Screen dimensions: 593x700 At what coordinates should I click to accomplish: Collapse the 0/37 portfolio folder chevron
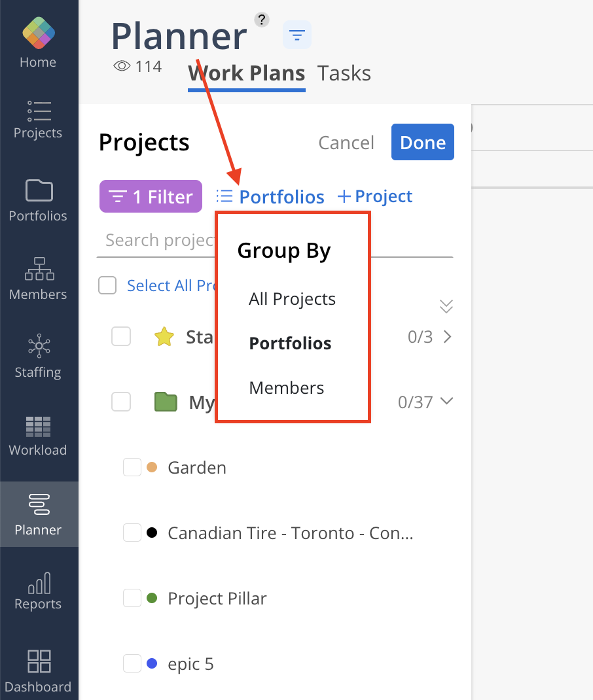click(448, 401)
